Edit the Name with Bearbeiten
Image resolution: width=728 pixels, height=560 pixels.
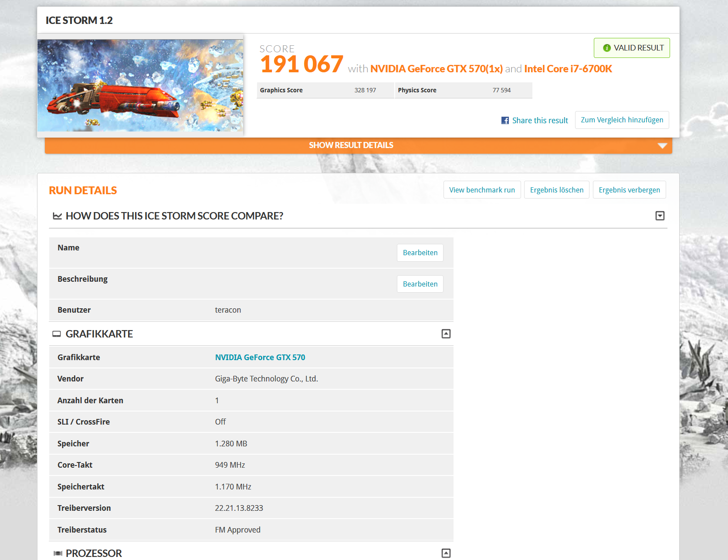420,253
